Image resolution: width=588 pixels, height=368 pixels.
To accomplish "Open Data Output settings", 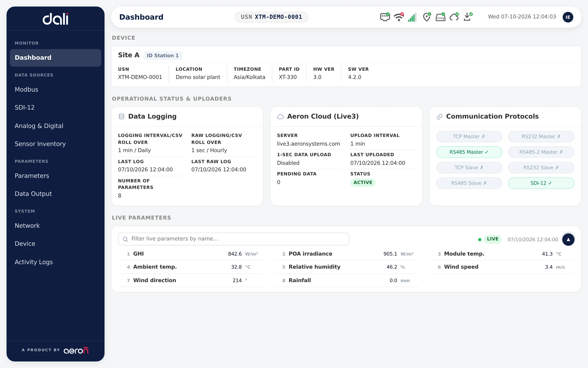I will (x=55, y=194).
